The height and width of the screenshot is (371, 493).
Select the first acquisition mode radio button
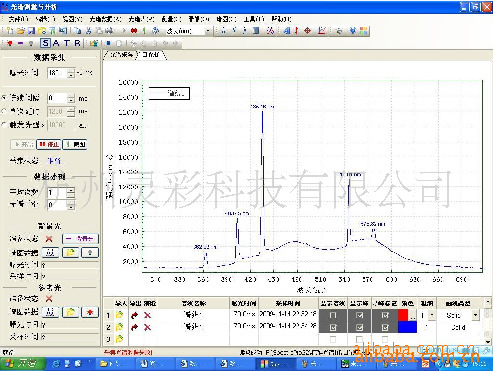click(4, 98)
